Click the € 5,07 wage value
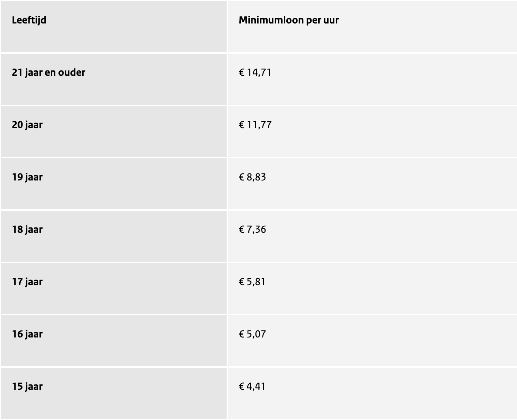 point(252,334)
